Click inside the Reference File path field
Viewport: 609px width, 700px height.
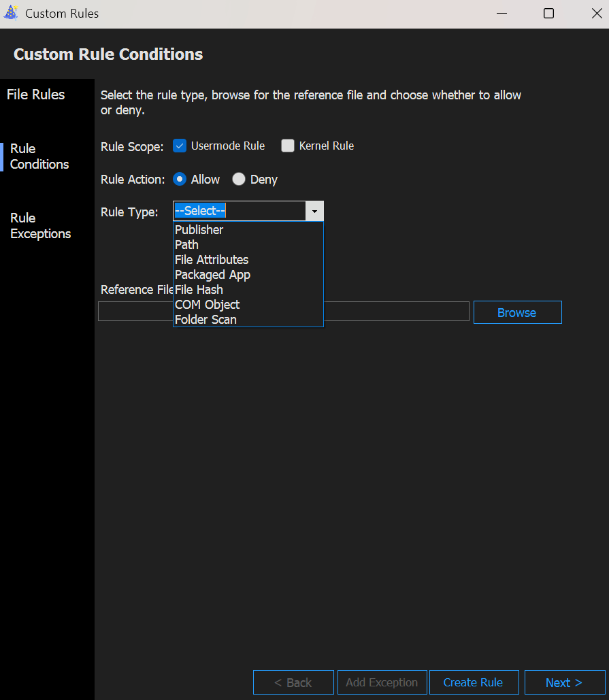[395, 312]
